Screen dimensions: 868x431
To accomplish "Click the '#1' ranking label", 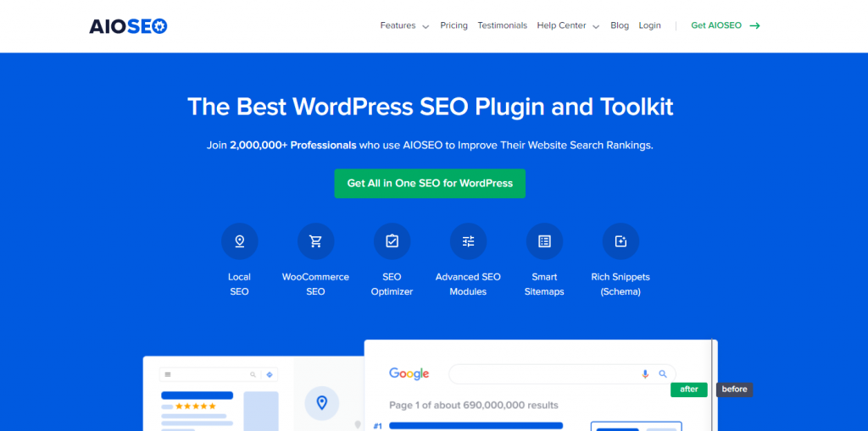I will pos(378,426).
